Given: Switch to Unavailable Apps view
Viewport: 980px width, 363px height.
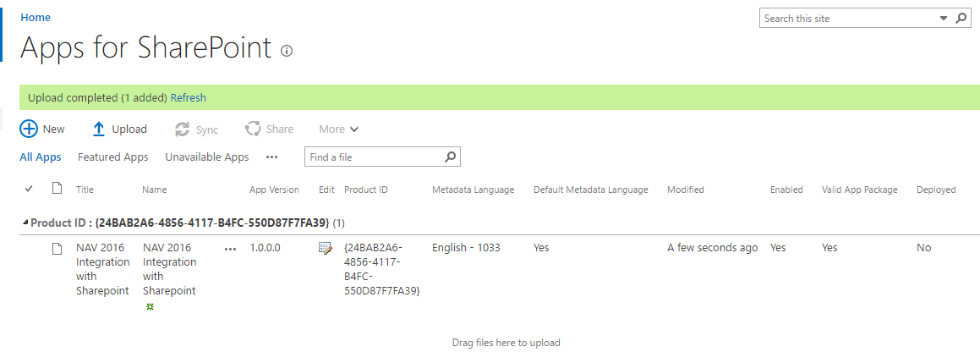Looking at the screenshot, I should coord(207,157).
